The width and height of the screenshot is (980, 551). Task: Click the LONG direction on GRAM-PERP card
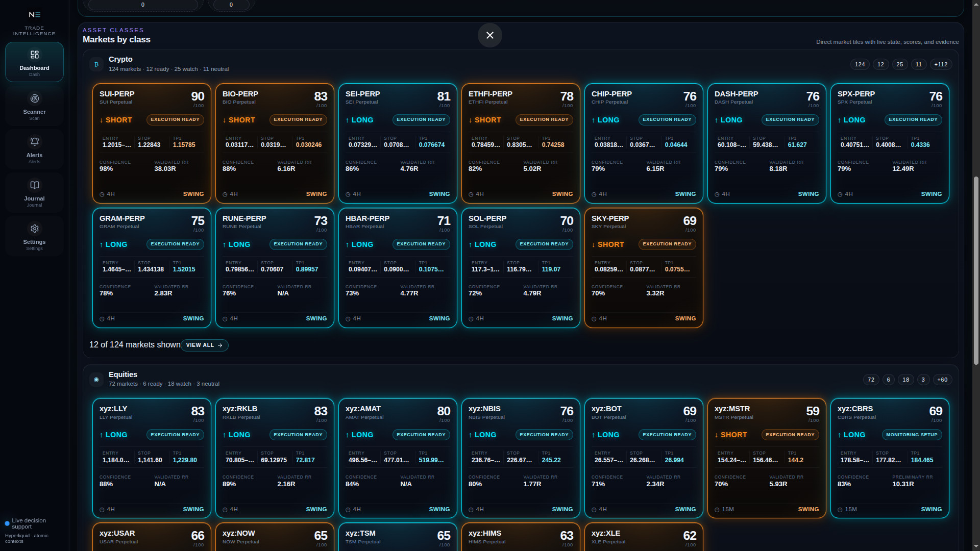coord(113,245)
